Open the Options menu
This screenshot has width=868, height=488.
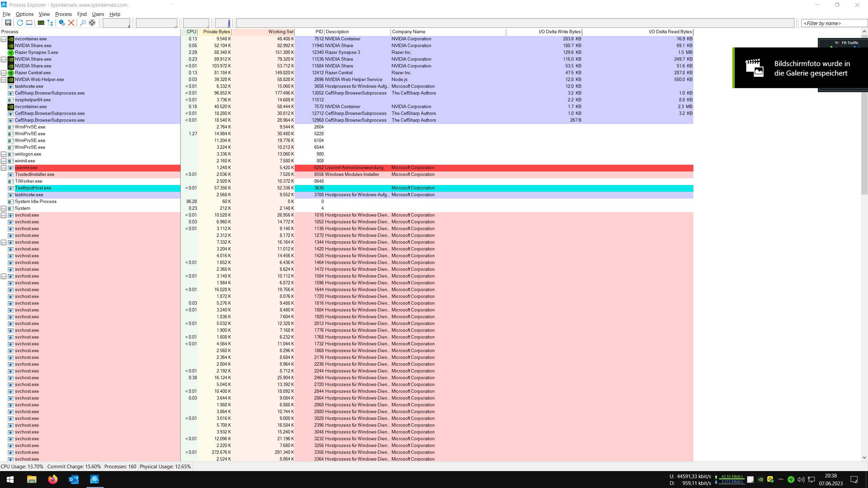point(24,14)
